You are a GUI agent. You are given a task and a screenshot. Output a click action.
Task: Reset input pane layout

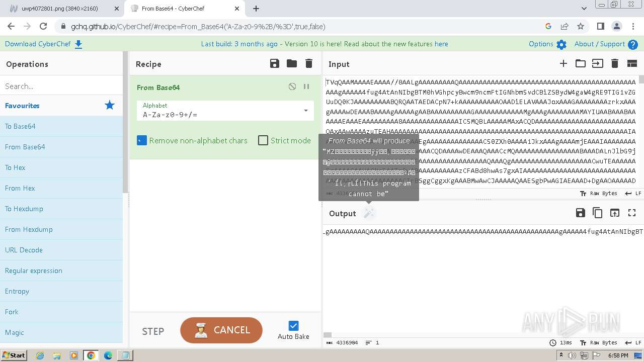(632, 63)
